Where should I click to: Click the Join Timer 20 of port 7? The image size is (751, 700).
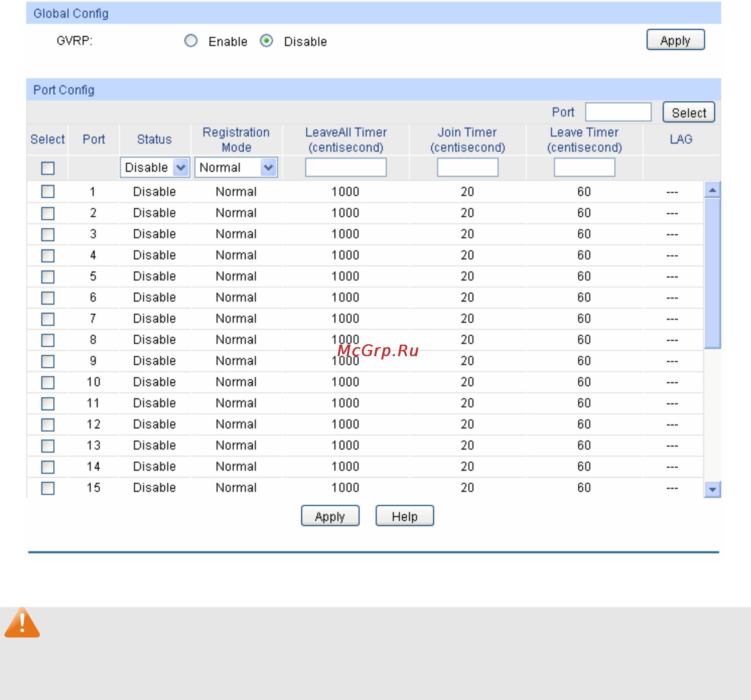tap(467, 319)
